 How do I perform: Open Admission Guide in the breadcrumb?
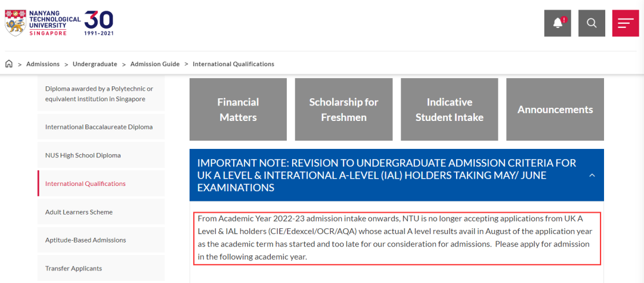pyautogui.click(x=155, y=64)
